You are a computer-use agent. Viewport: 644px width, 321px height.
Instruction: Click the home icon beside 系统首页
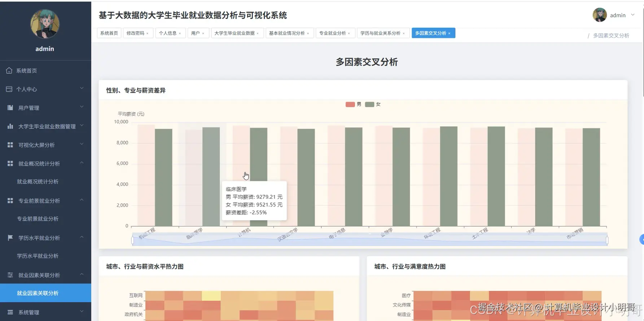click(9, 71)
